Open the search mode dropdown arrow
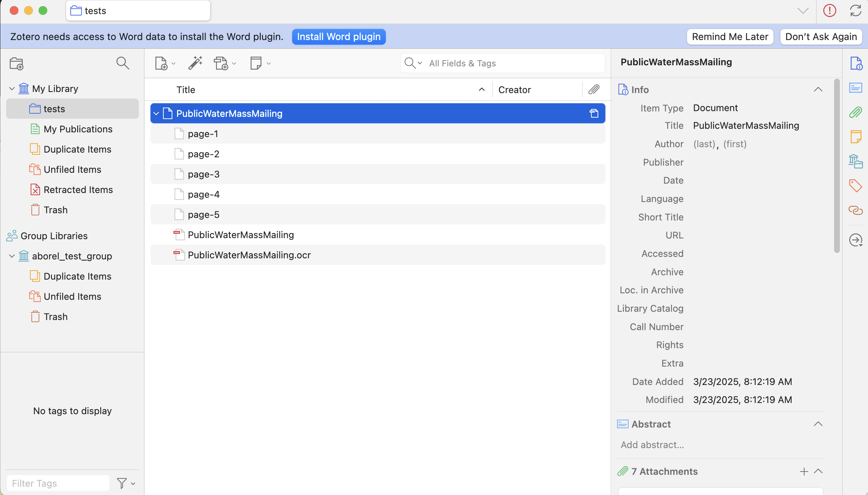 click(x=420, y=63)
